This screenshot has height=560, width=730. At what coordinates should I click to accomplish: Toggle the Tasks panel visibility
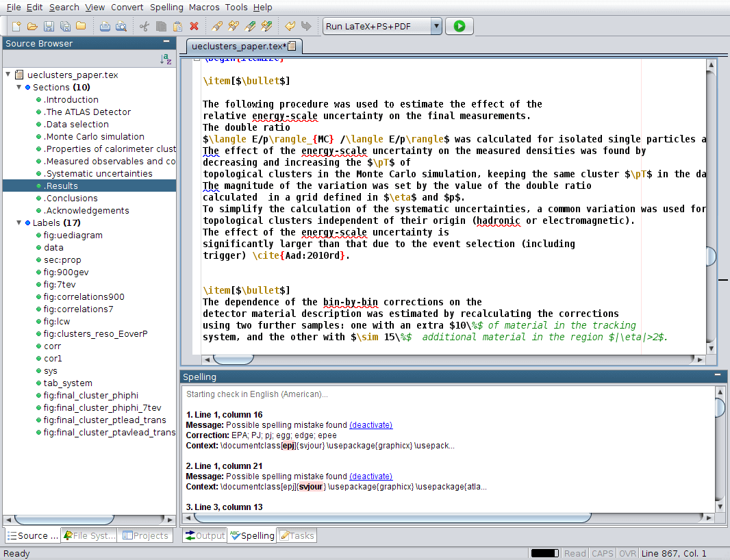297,535
